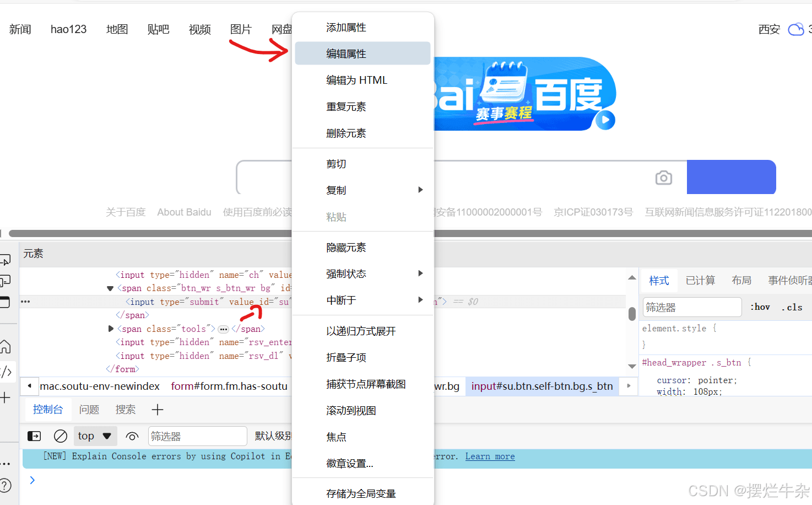The image size is (812, 505).
Task: Open the top context dropdown
Action: point(95,436)
